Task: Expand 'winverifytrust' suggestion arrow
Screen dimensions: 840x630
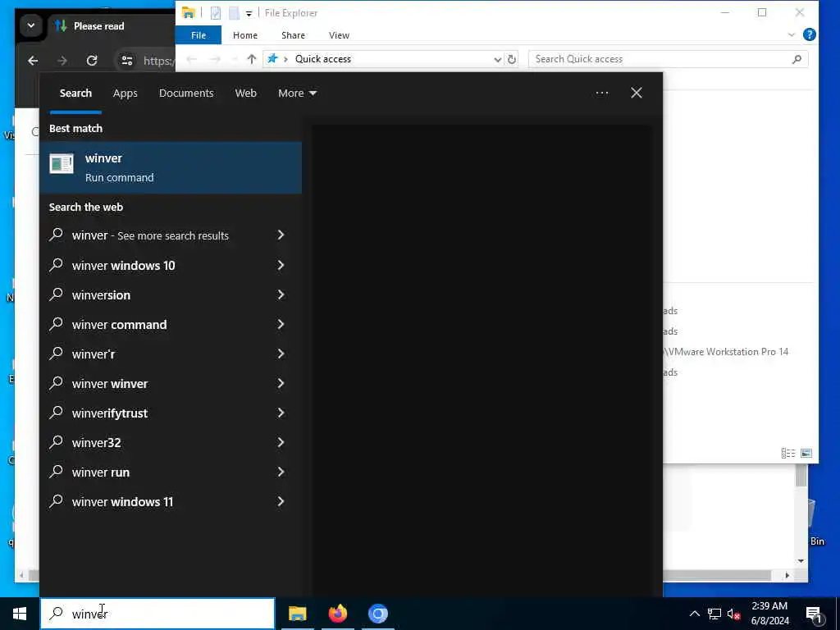Action: 281,413
